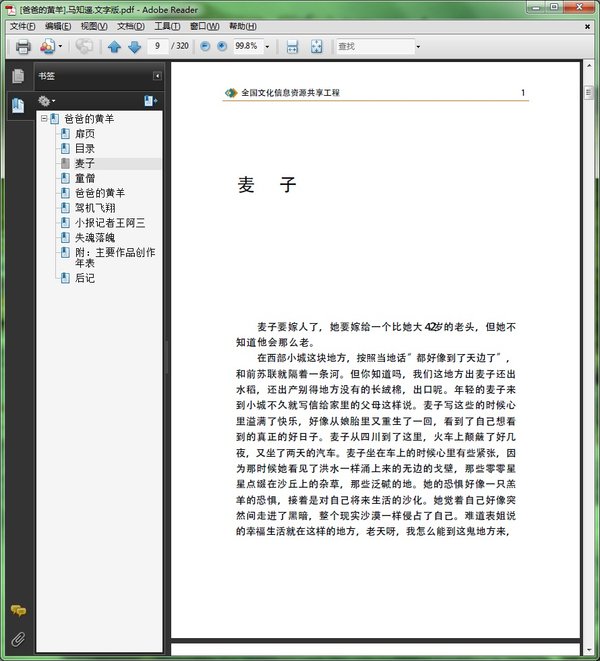Open the Attachments paperclip panel icon
The width and height of the screenshot is (600, 661).
(18, 639)
